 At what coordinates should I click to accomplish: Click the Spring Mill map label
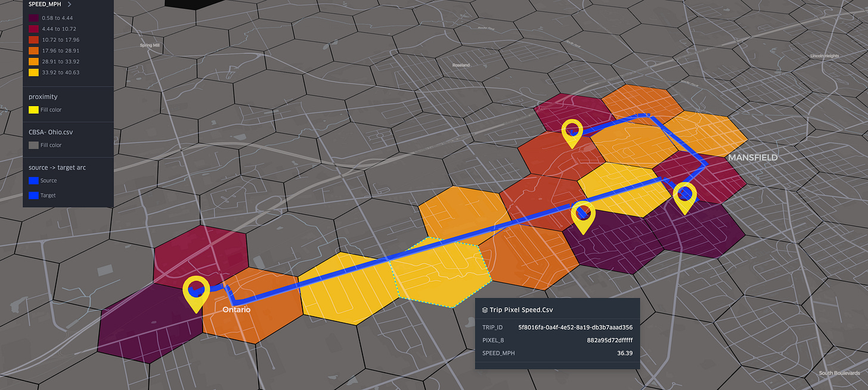coord(148,45)
